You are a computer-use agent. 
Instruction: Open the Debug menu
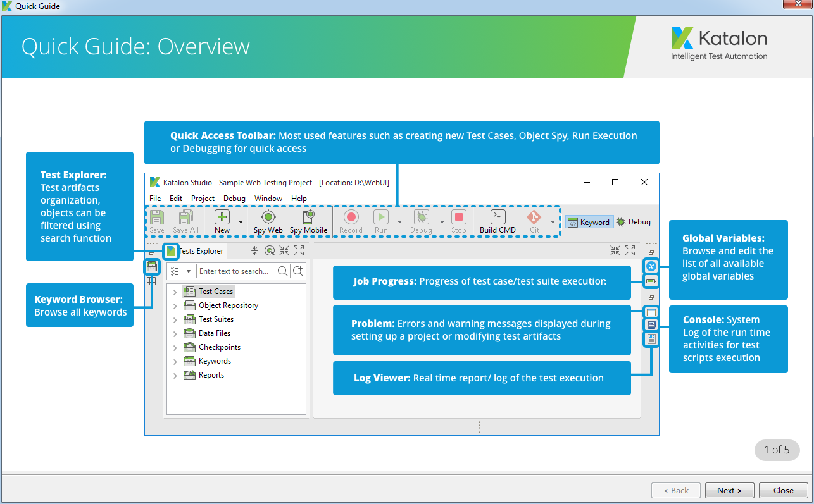234,199
